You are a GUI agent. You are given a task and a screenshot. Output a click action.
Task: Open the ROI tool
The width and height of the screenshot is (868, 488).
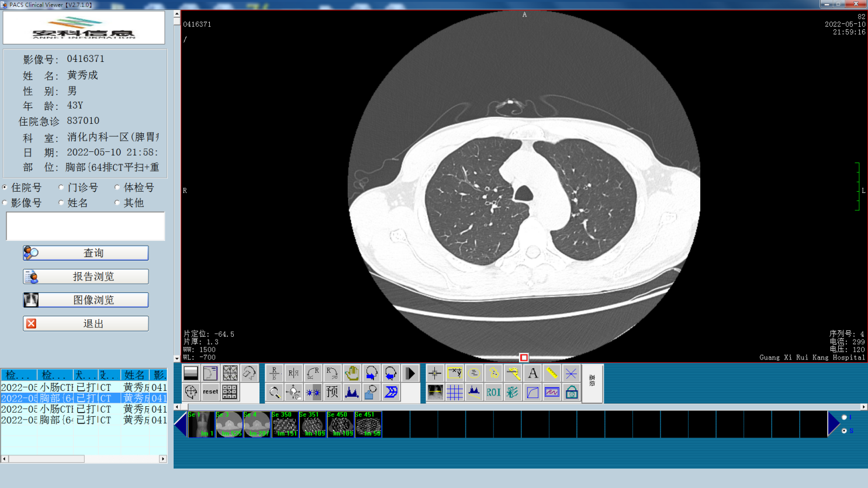click(493, 392)
